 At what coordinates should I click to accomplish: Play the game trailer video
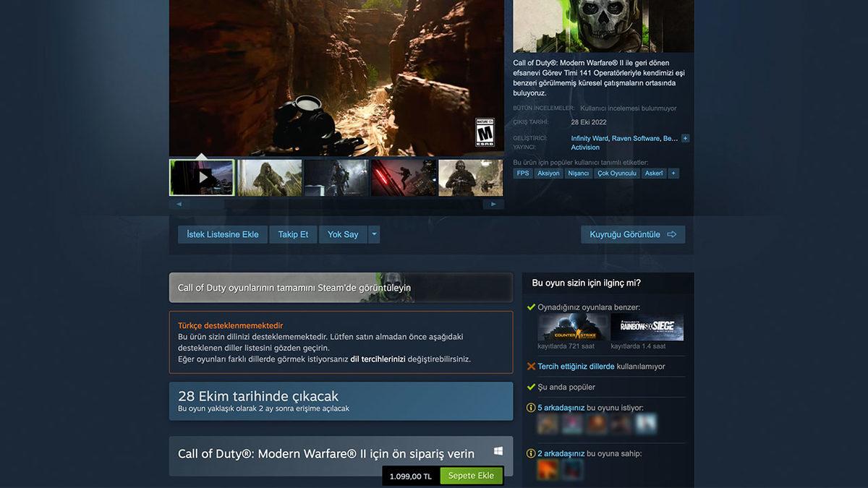(202, 176)
